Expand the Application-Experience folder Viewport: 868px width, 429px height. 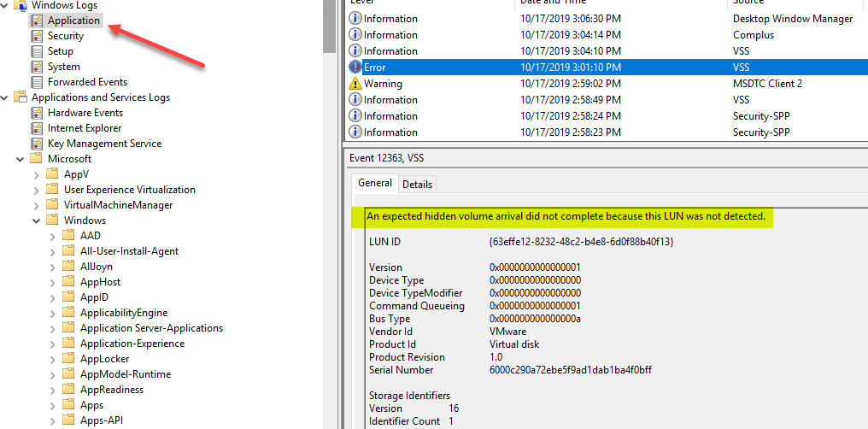pyautogui.click(x=53, y=344)
